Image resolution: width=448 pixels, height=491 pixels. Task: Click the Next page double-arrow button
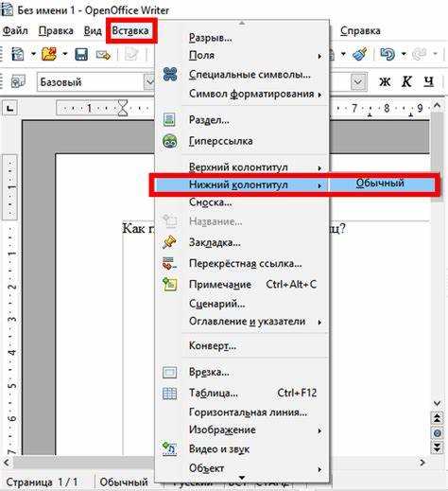(437, 447)
